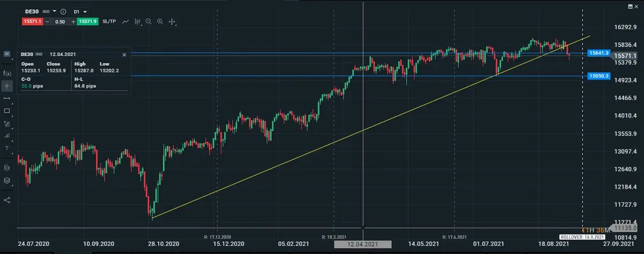Viewport: 644px width, 254px height.
Task: Open the SL/TP settings
Action: tap(109, 21)
